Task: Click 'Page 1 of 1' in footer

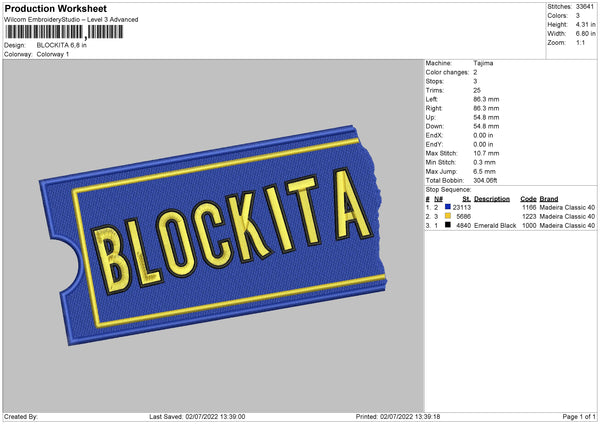Action: pos(579,417)
